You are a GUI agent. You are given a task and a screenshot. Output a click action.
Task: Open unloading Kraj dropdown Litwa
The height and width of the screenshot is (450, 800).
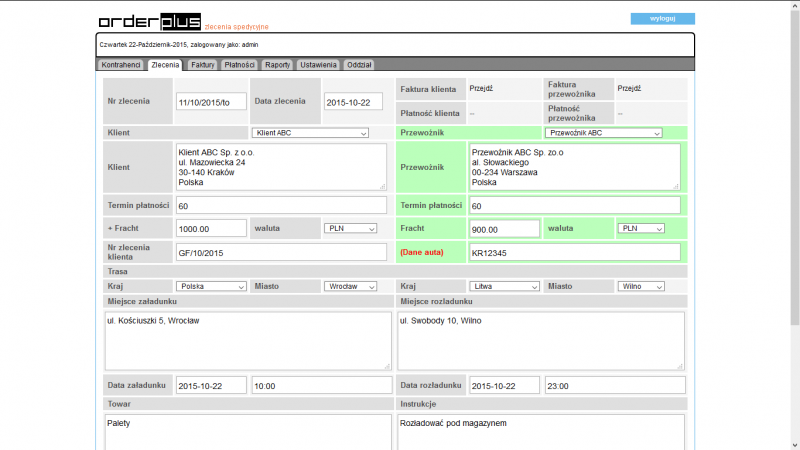(504, 286)
